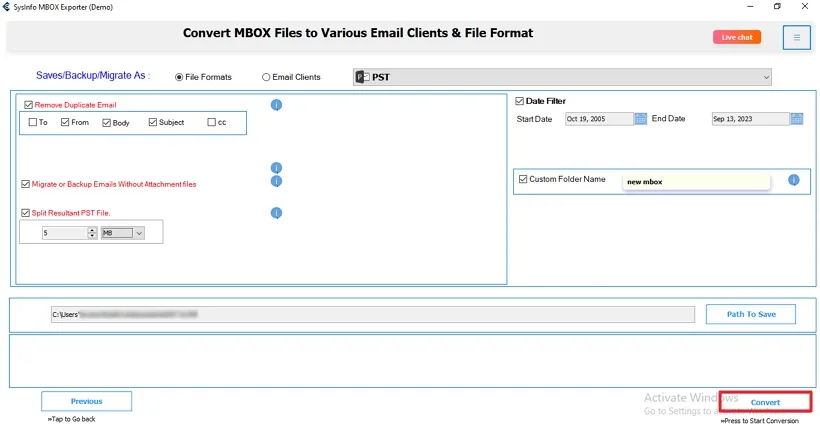Click the split size stepper arrows
The width and height of the screenshot is (820, 437).
pos(92,233)
